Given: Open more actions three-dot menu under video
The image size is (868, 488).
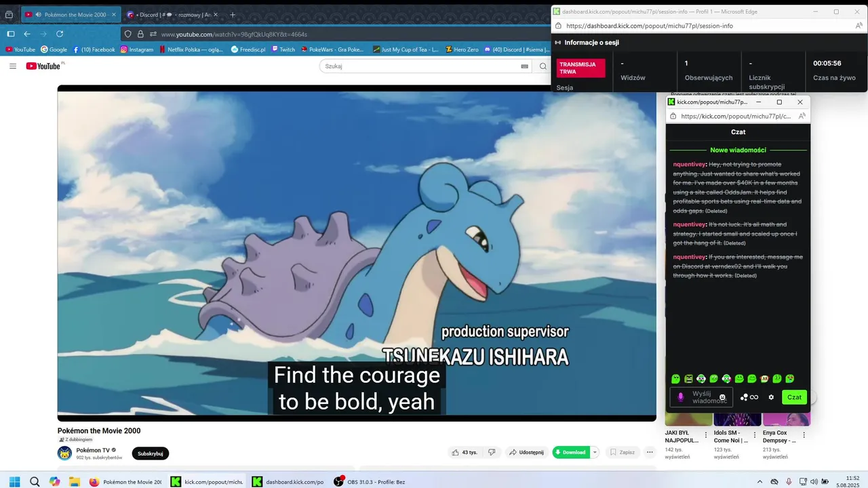Looking at the screenshot, I should pyautogui.click(x=650, y=452).
